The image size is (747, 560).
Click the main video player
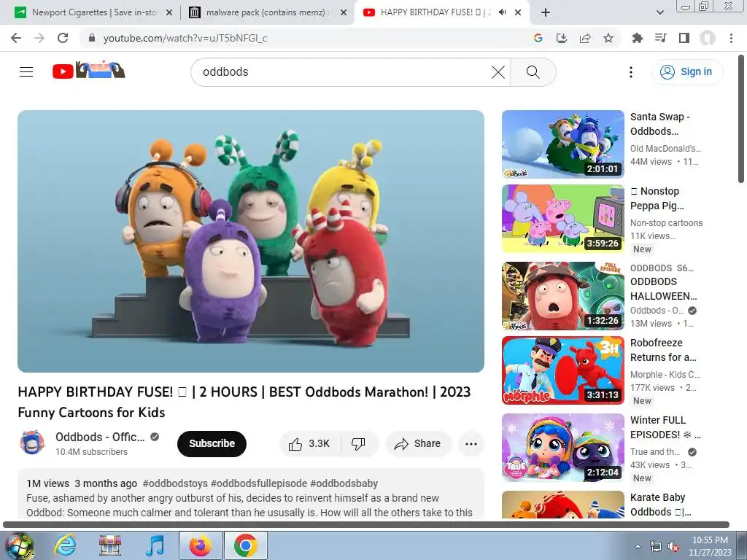(x=251, y=241)
